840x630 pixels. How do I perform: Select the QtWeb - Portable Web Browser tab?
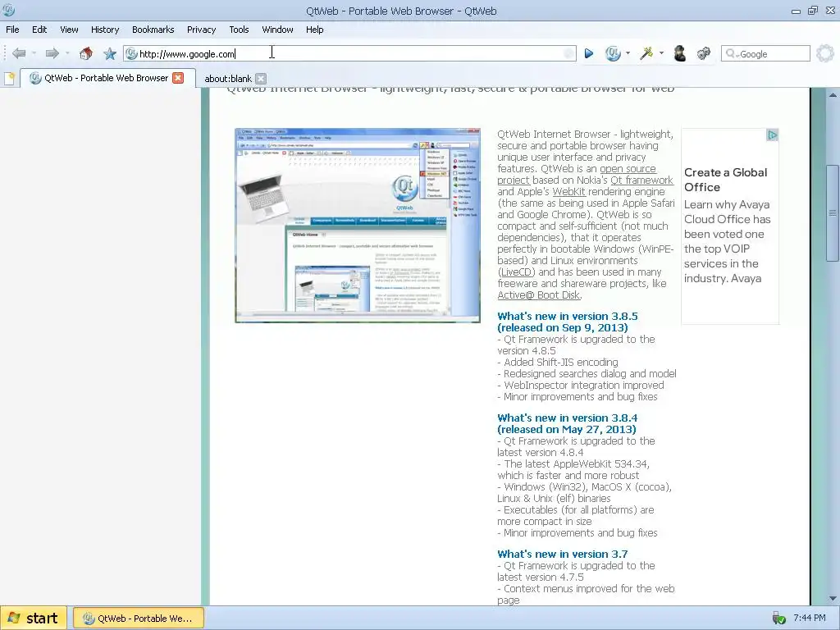tap(106, 78)
